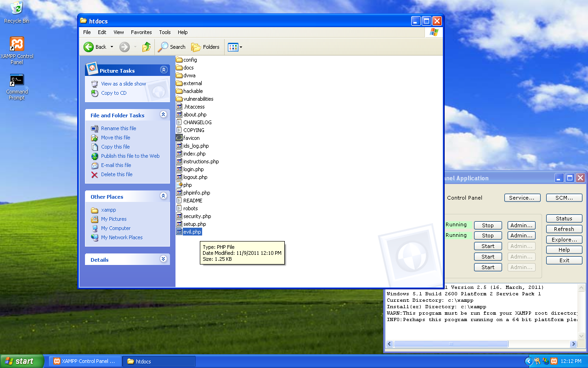Click SCM... button in XAMPP panel

point(564,198)
